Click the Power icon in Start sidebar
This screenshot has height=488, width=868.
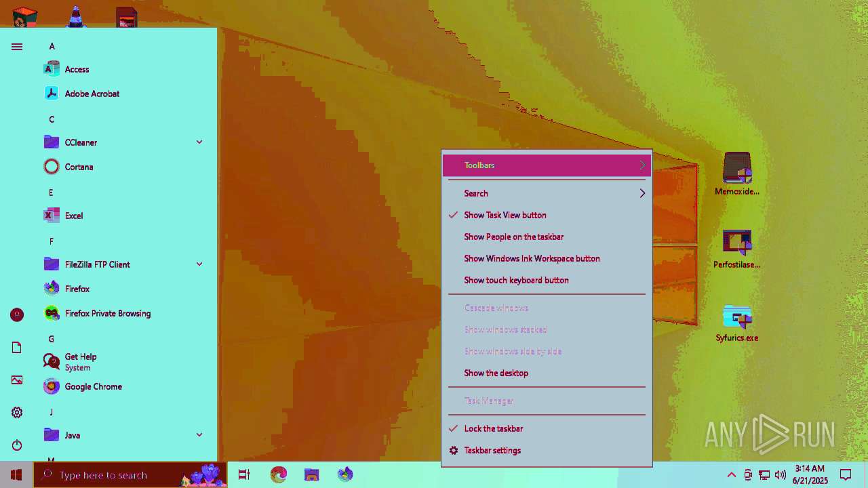coord(17,445)
